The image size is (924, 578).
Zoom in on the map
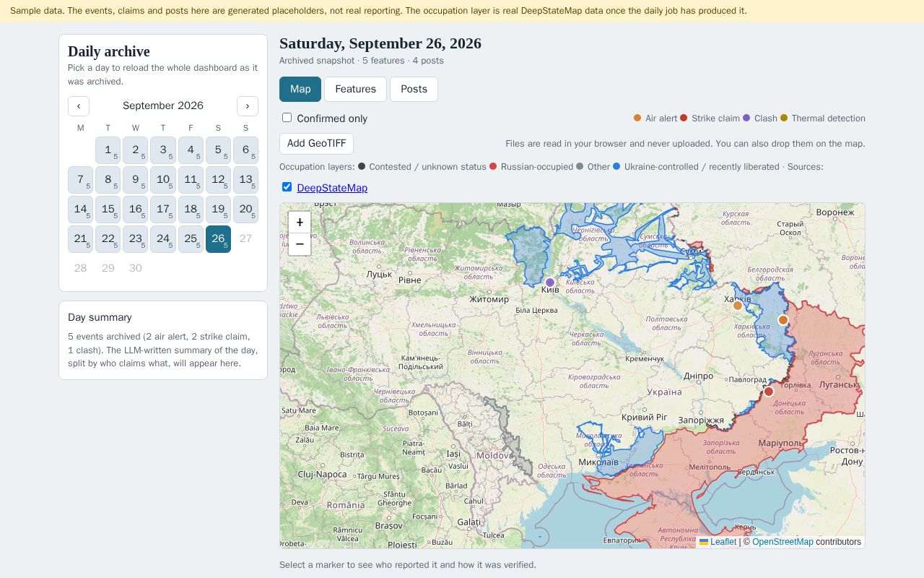[300, 223]
